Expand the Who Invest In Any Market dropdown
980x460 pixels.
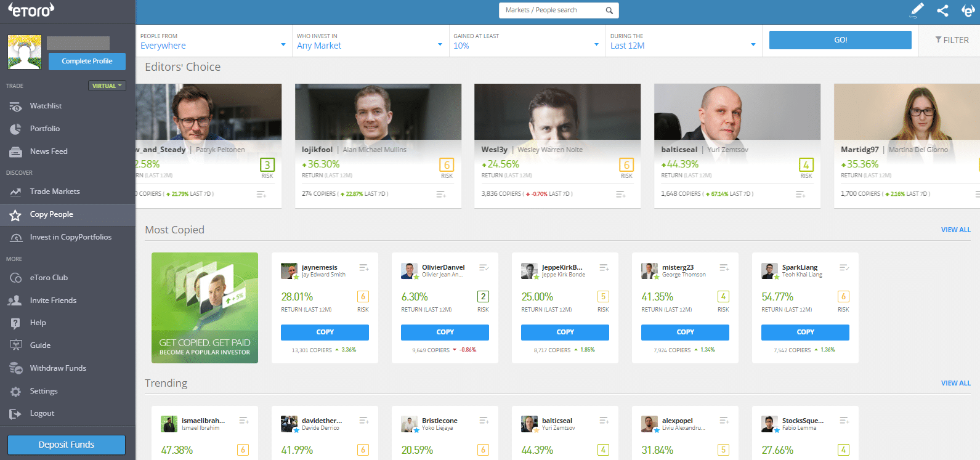pos(370,41)
